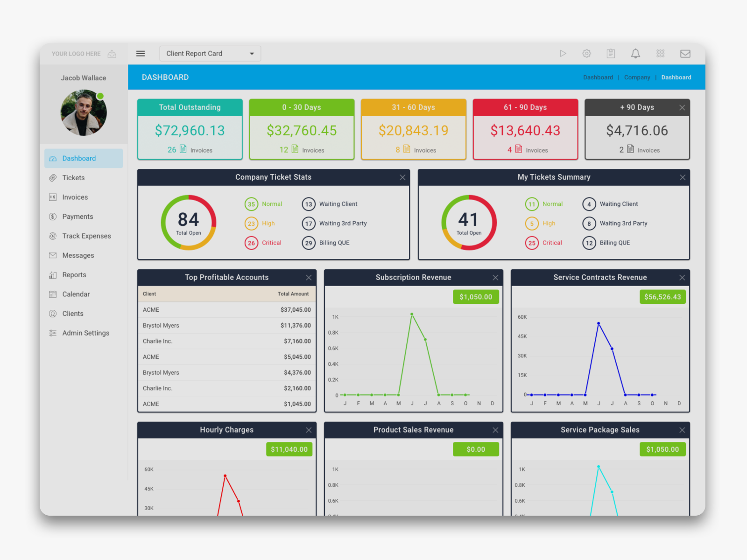Open the mail envelope icon
747x560 pixels.
click(x=685, y=54)
